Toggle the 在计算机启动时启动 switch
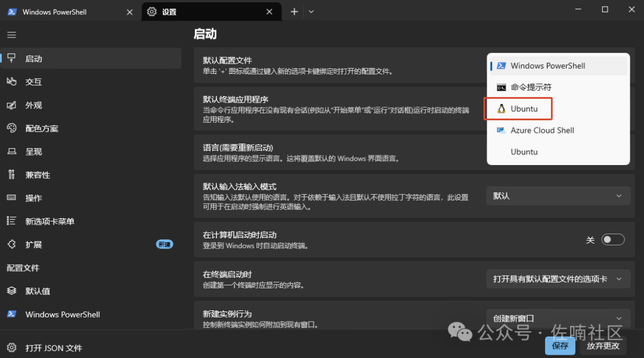This screenshot has width=644, height=358. 613,239
